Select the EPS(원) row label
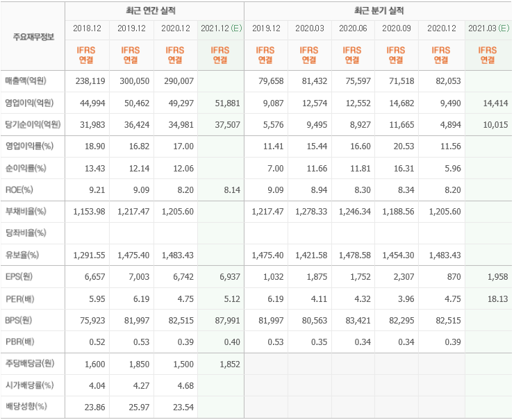This screenshot has width=514, height=420. 19,277
